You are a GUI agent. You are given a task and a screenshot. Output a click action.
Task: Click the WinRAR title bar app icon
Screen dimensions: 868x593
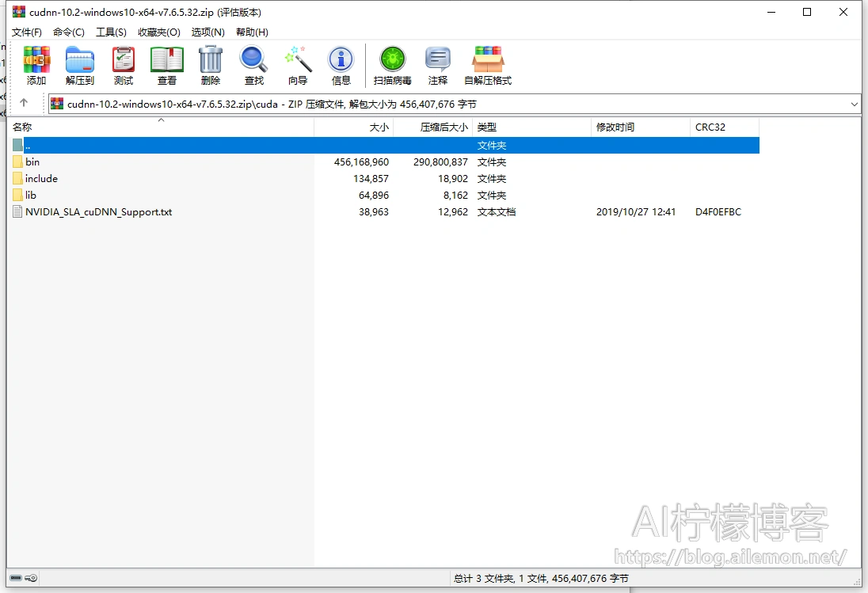(x=19, y=12)
